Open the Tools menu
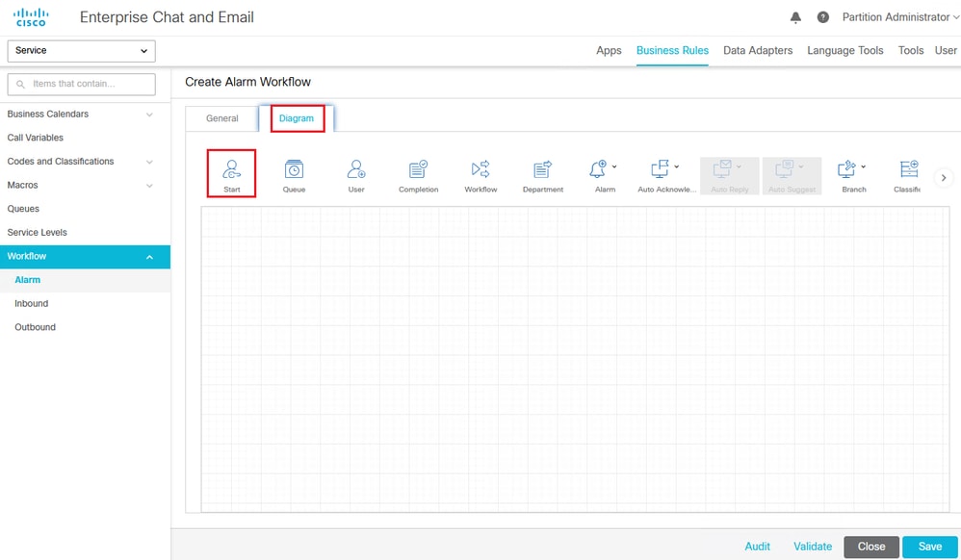The height and width of the screenshot is (560, 961). (911, 50)
